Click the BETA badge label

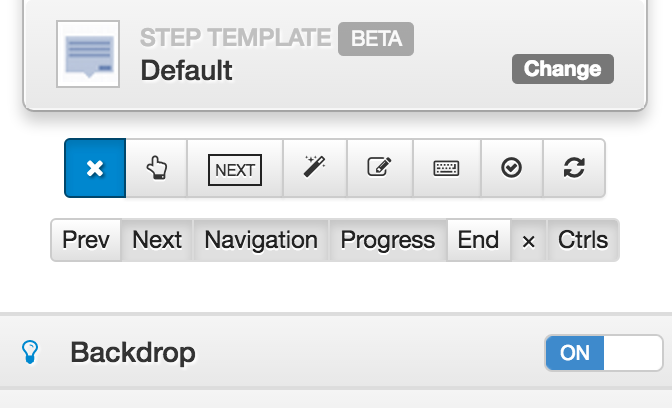[376, 39]
